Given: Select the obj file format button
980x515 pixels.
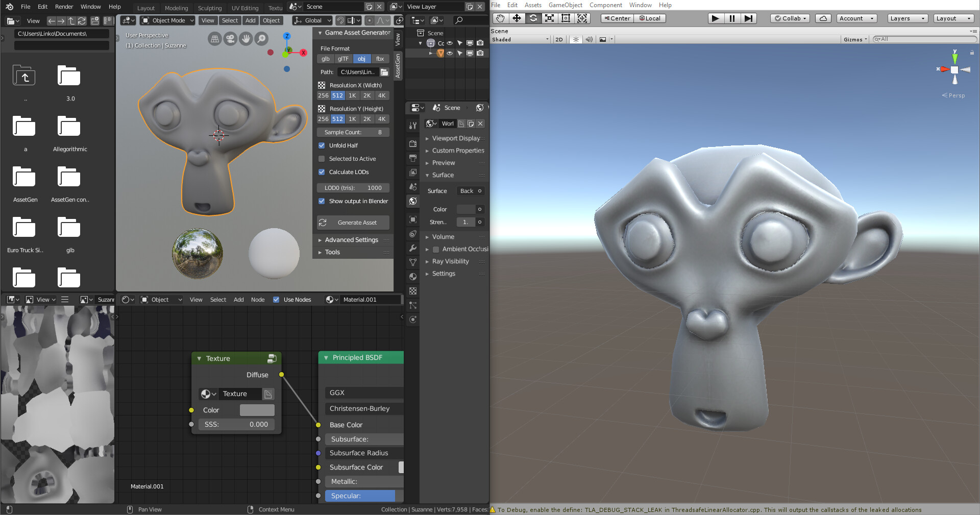Looking at the screenshot, I should [x=362, y=59].
